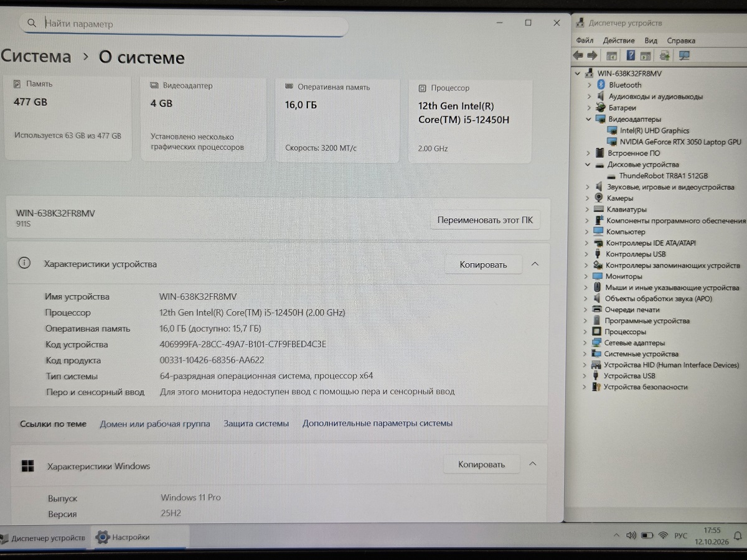The image size is (747, 560).
Task: Click Show/Hide console tree toolbar icon
Action: pos(611,56)
